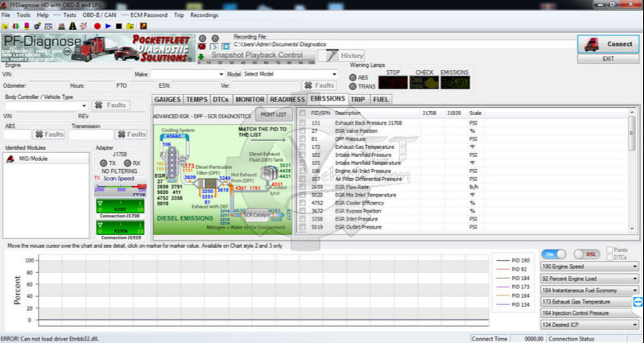644x343 pixels.
Task: Click the Snapshot Playback Control button
Action: [257, 56]
